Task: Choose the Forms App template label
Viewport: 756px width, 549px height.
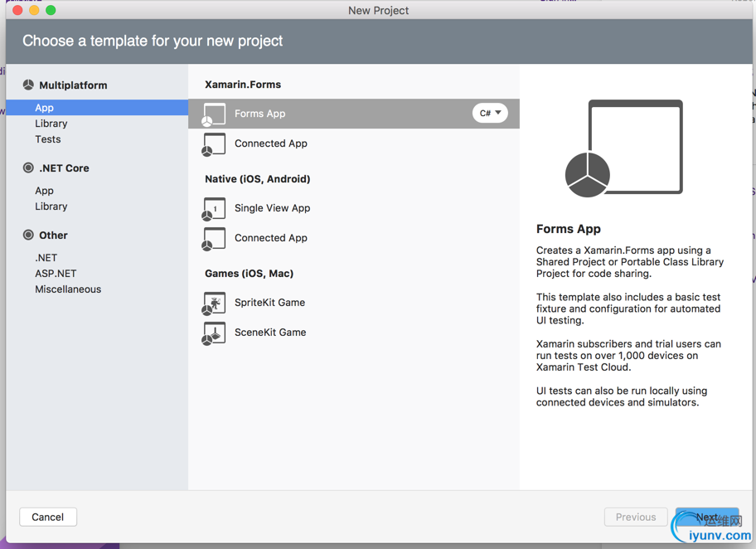Action: [x=260, y=114]
